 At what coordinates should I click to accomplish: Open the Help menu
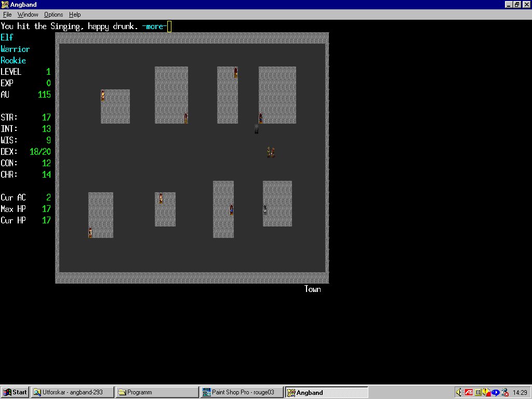pos(75,15)
